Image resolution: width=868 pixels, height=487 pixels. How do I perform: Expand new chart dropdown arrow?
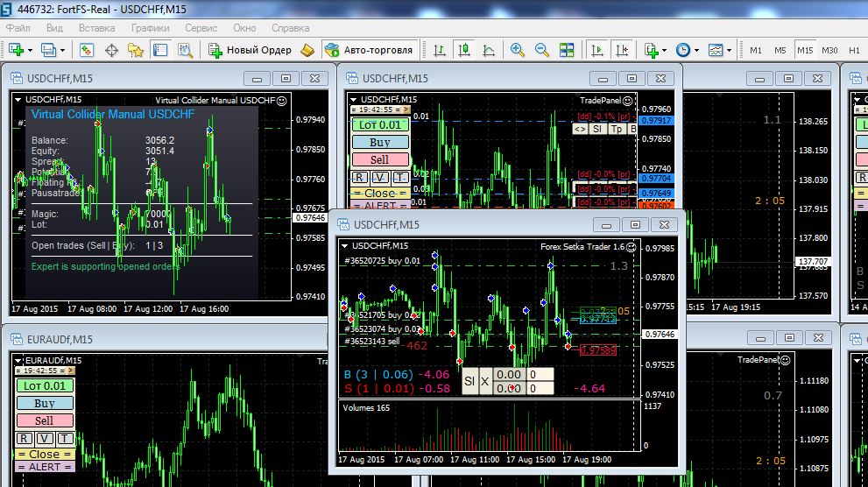(30, 50)
